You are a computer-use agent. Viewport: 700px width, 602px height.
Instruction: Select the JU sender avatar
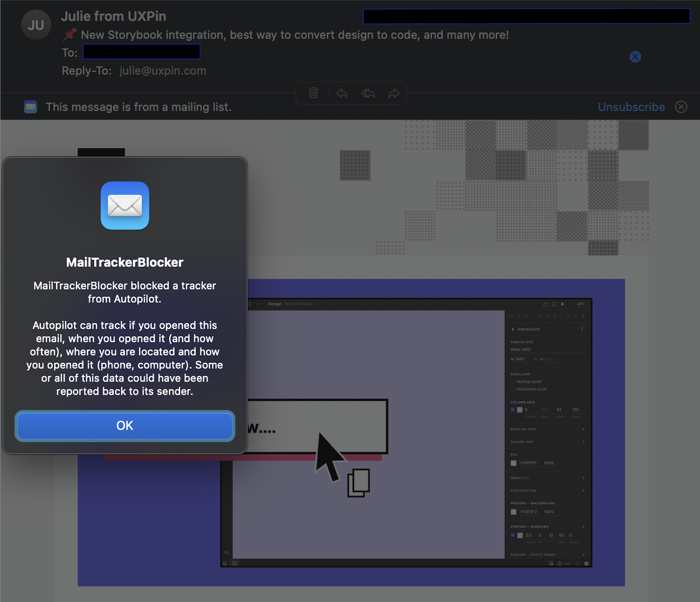(x=36, y=25)
